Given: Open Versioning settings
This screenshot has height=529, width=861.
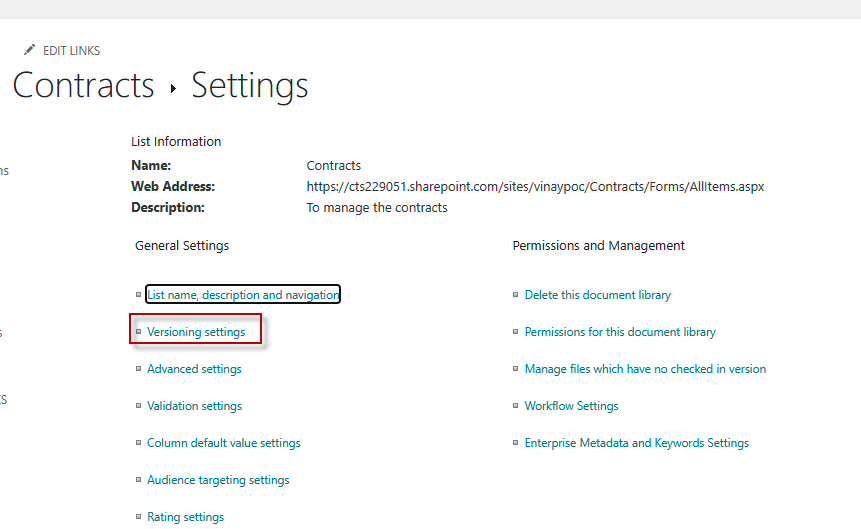Looking at the screenshot, I should [196, 332].
